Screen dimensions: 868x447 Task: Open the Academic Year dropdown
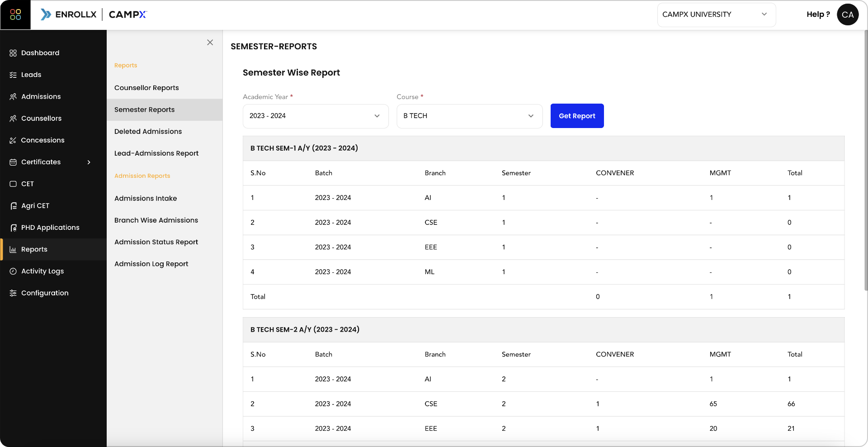[x=316, y=116]
